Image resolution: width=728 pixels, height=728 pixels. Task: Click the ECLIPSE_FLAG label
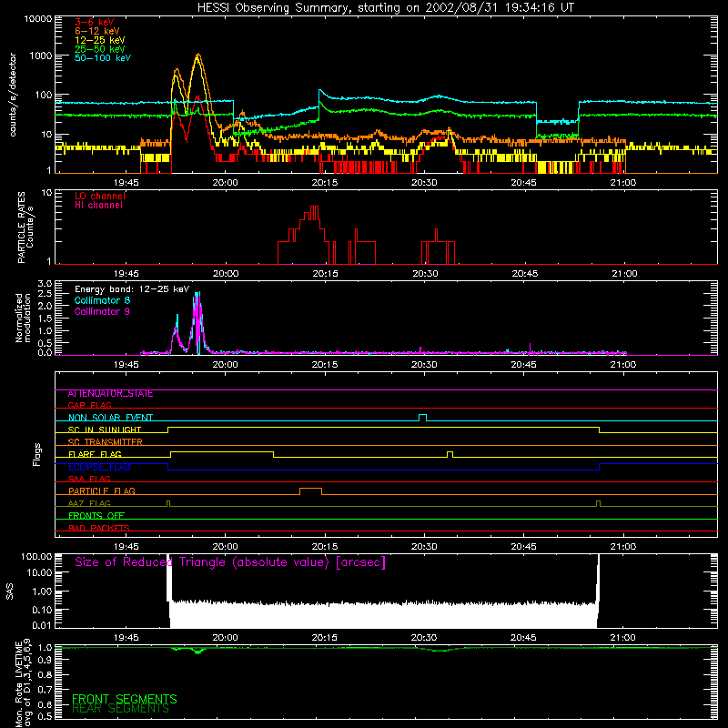[99, 467]
